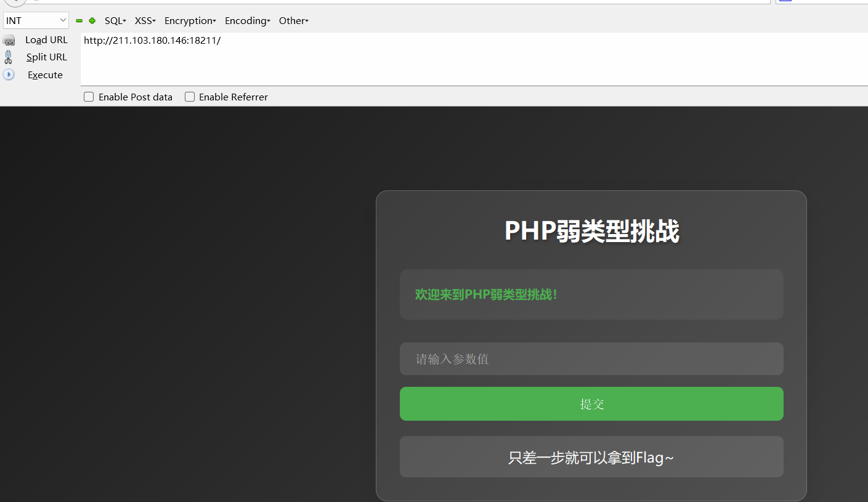Open the Other menu
The image size is (868, 502).
[x=294, y=21]
